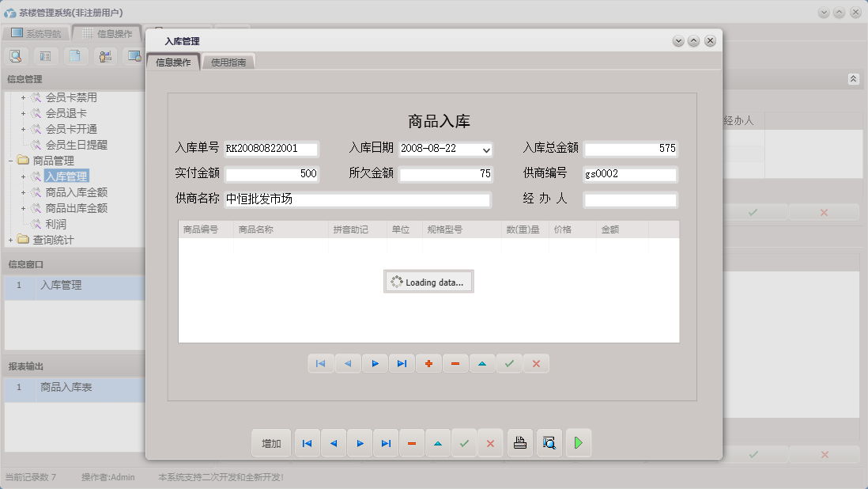Click the print icon on the bottom toolbar
The height and width of the screenshot is (489, 868).
coord(519,443)
